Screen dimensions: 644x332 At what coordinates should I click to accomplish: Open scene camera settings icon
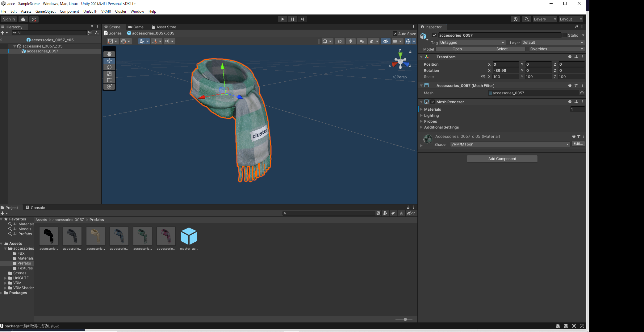[395, 41]
